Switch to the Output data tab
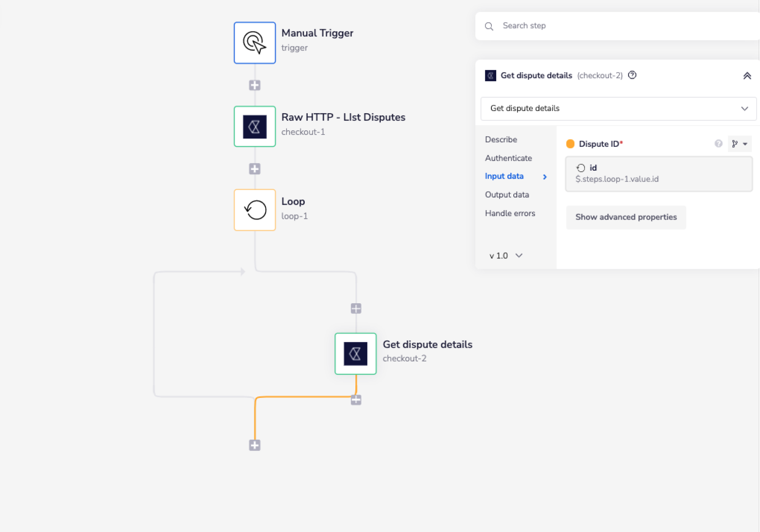Viewport: 760px width, 532px height. 507,195
